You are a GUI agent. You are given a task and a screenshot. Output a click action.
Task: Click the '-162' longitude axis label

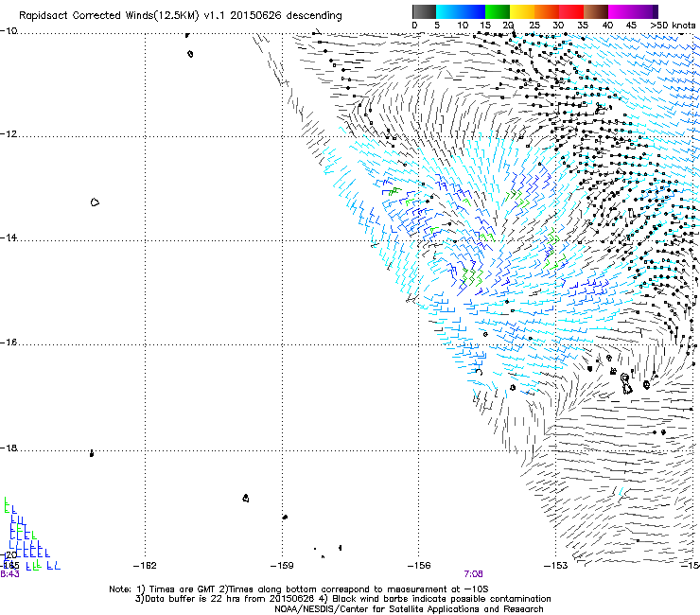click(x=145, y=566)
